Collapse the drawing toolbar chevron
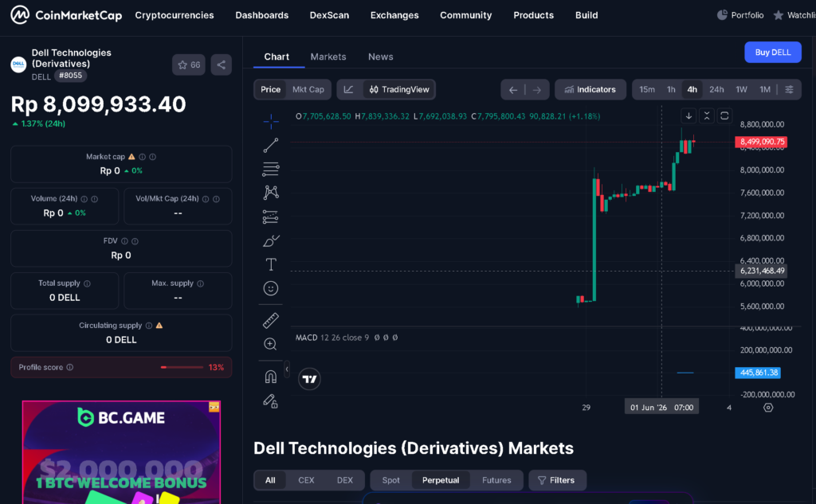 [287, 369]
